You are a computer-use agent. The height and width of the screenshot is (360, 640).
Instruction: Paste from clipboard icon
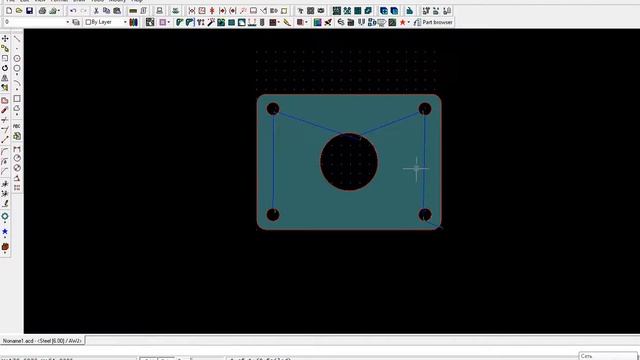[117, 11]
